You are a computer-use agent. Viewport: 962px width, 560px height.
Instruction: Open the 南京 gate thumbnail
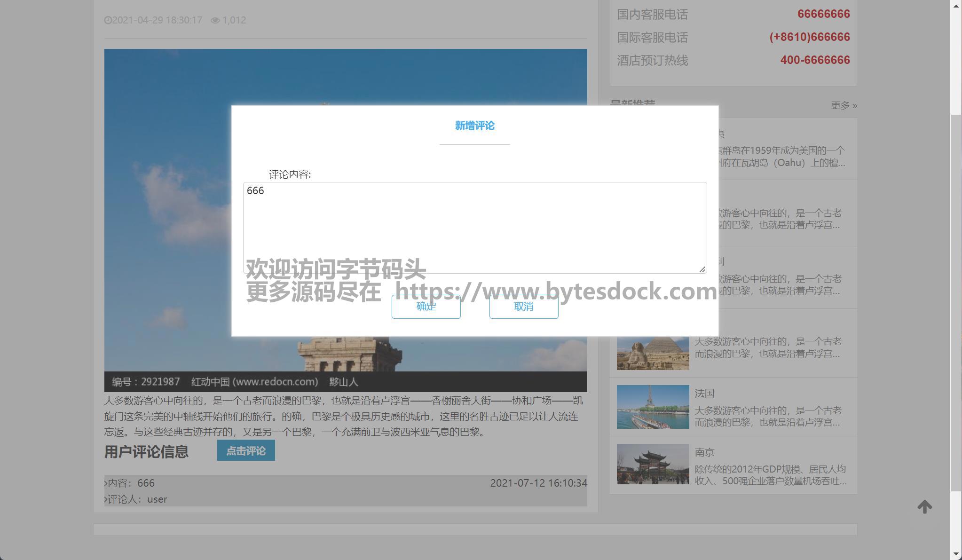coord(653,464)
